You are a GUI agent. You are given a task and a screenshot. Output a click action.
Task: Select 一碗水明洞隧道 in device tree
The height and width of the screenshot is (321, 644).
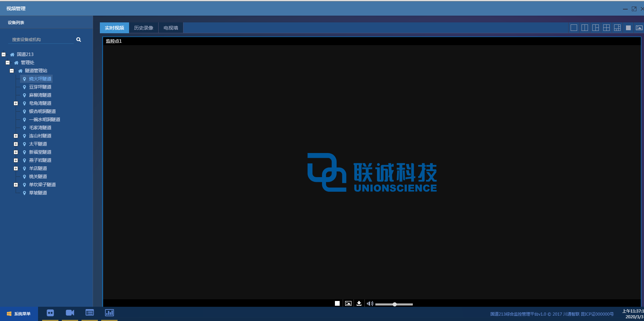click(x=44, y=119)
